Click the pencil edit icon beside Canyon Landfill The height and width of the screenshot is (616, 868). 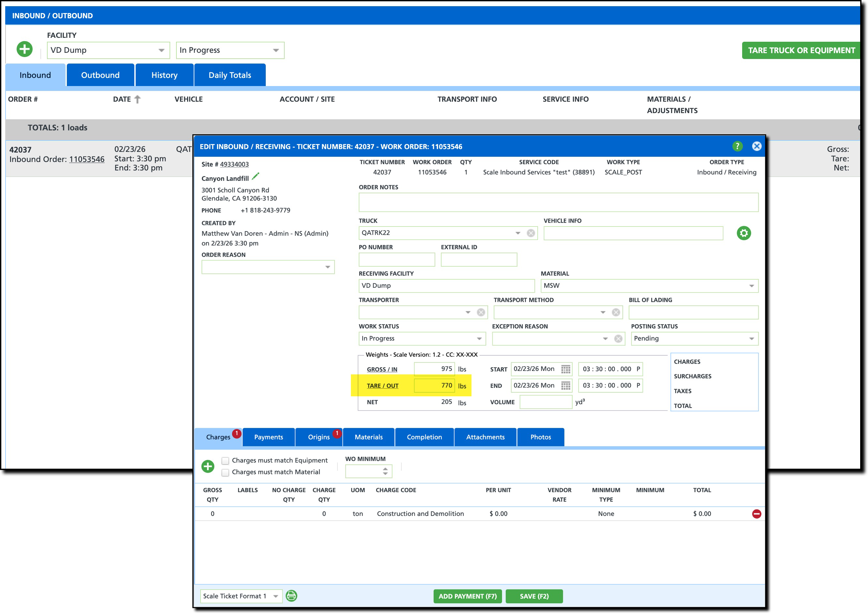coord(256,177)
